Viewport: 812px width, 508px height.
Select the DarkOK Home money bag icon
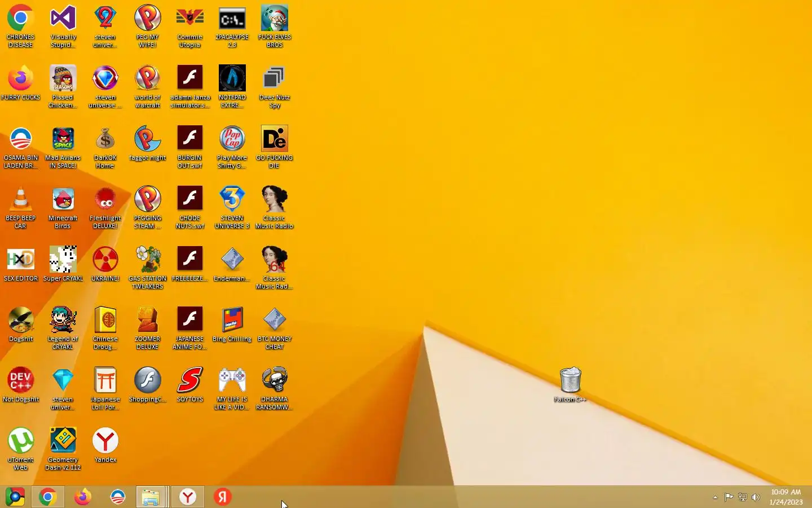[105, 147]
